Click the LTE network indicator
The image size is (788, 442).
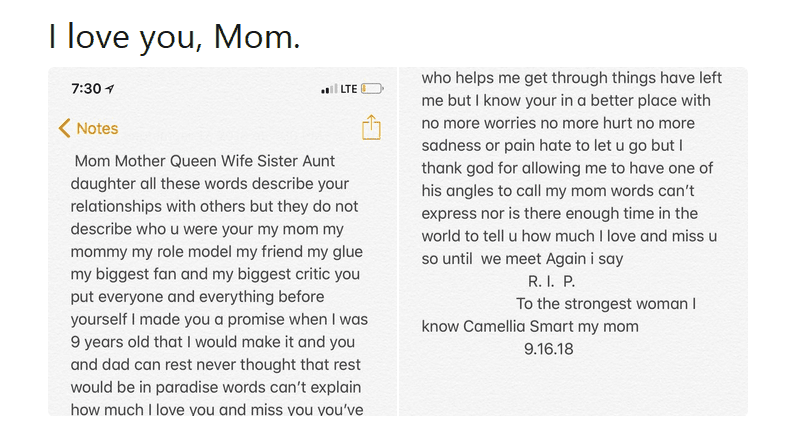tap(348, 89)
